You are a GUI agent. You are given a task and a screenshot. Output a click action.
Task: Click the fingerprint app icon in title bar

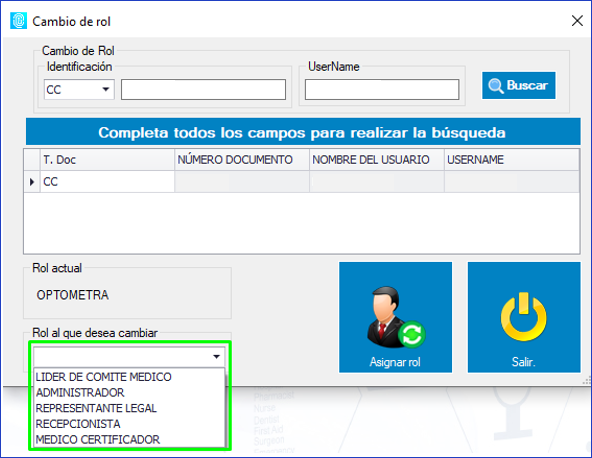tap(18, 21)
